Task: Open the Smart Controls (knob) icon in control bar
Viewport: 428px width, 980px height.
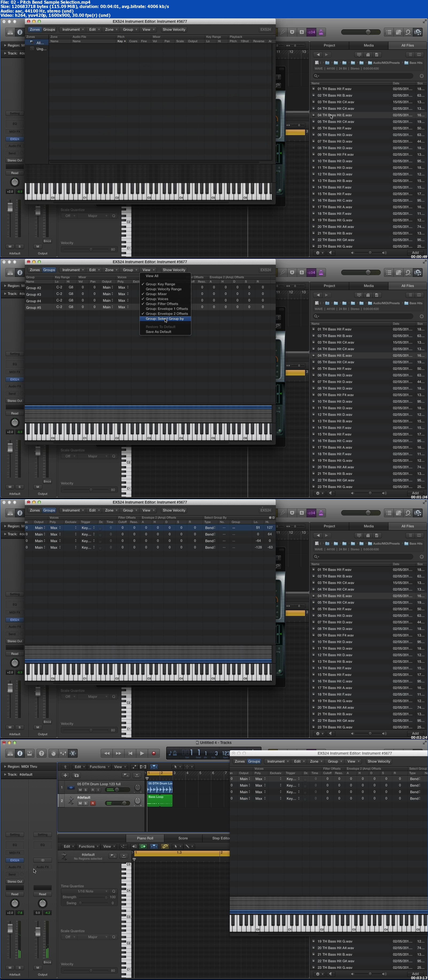Action: tap(54, 753)
